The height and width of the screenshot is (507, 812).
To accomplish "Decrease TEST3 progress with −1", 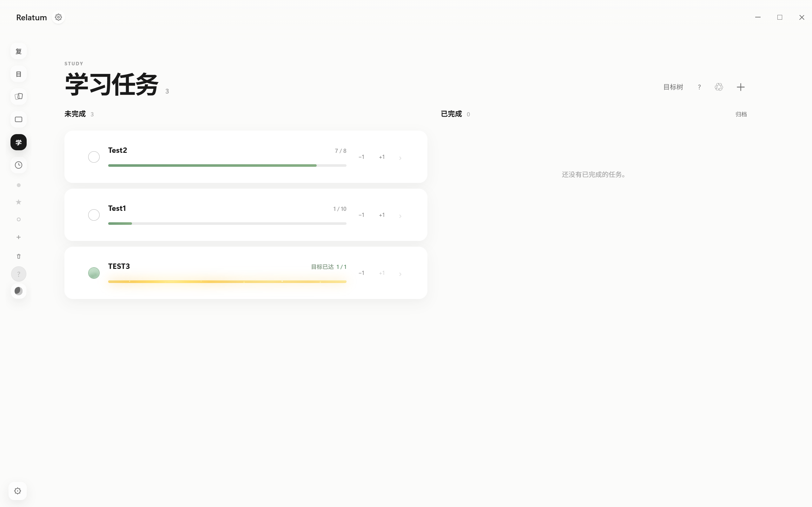I will point(361,273).
